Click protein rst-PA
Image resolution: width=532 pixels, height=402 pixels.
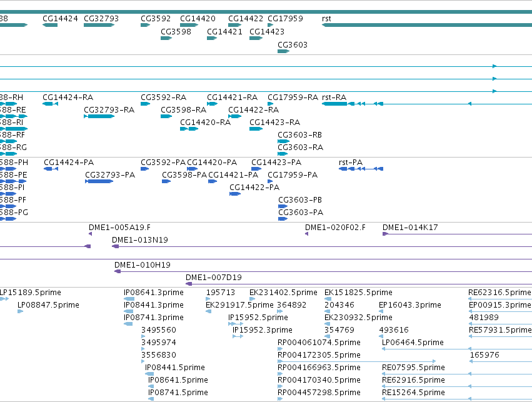click(351, 163)
